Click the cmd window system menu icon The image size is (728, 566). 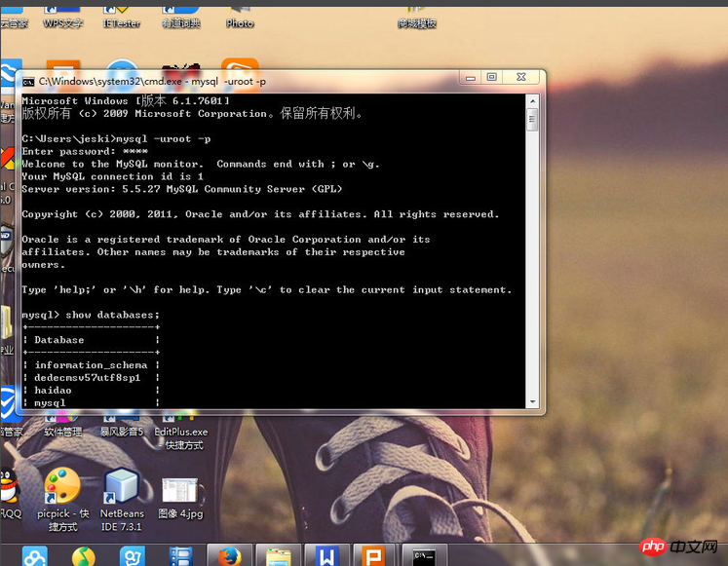pyautogui.click(x=29, y=82)
